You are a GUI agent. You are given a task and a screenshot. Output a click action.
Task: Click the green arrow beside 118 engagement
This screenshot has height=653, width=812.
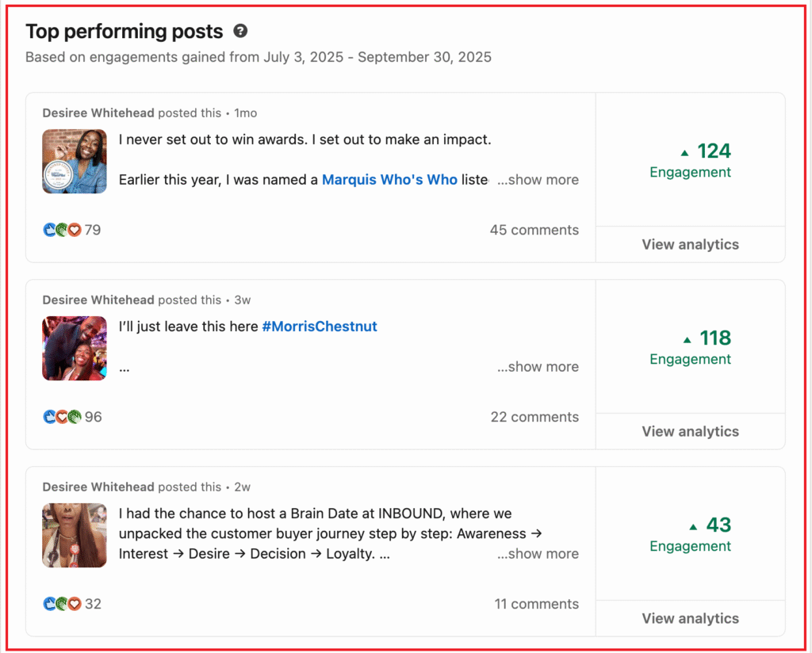pyautogui.click(x=688, y=339)
